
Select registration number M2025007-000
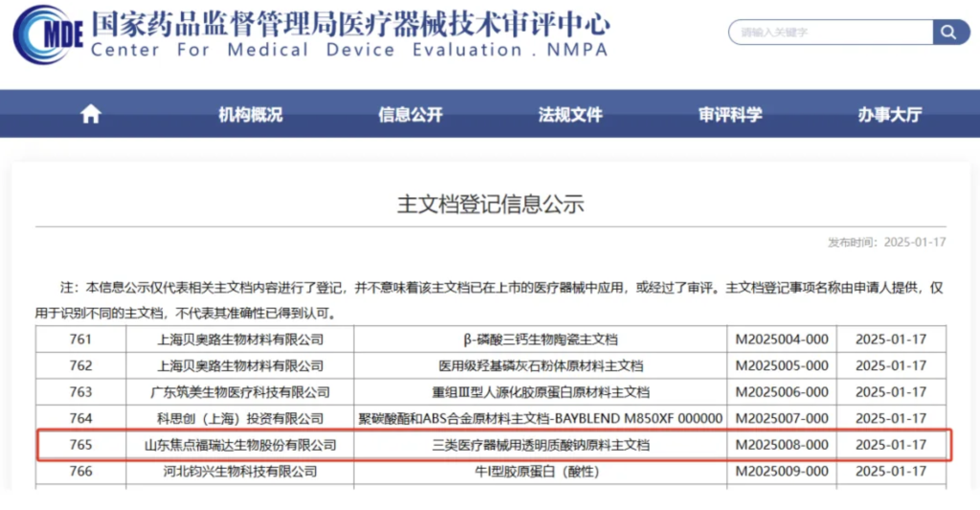click(782, 418)
